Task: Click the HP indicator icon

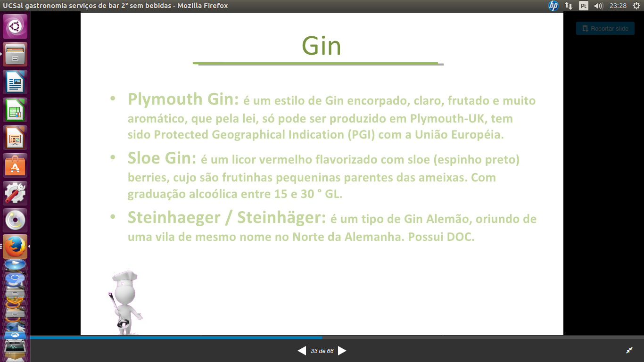Action: tap(553, 6)
